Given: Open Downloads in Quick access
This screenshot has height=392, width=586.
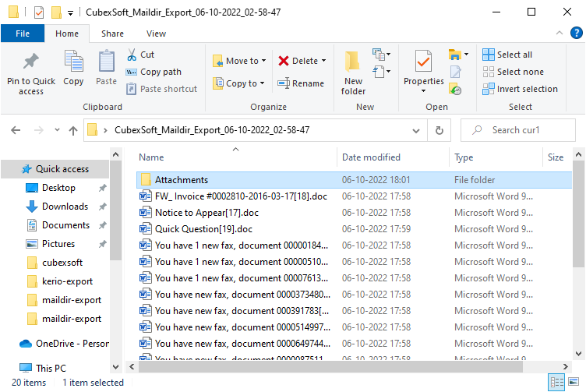Looking at the screenshot, I should [x=65, y=207].
